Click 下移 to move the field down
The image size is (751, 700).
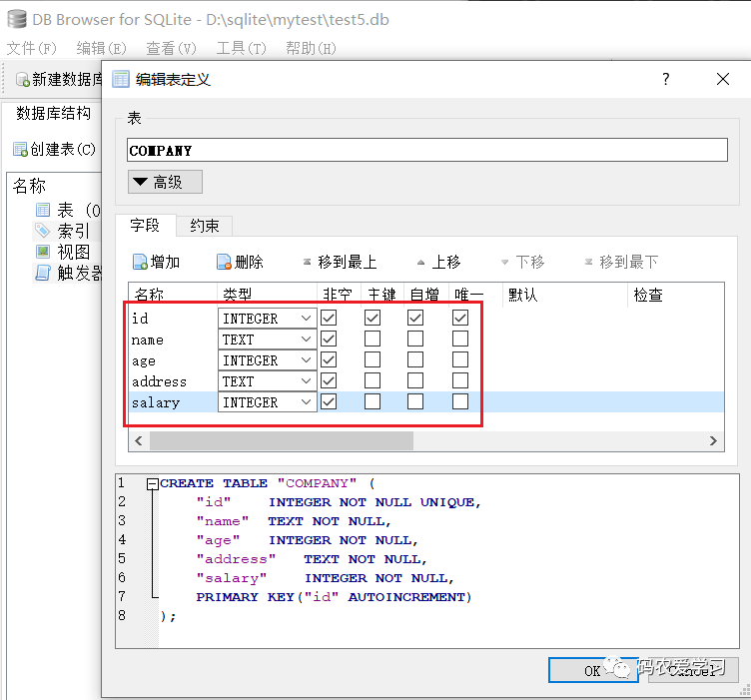coord(522,262)
